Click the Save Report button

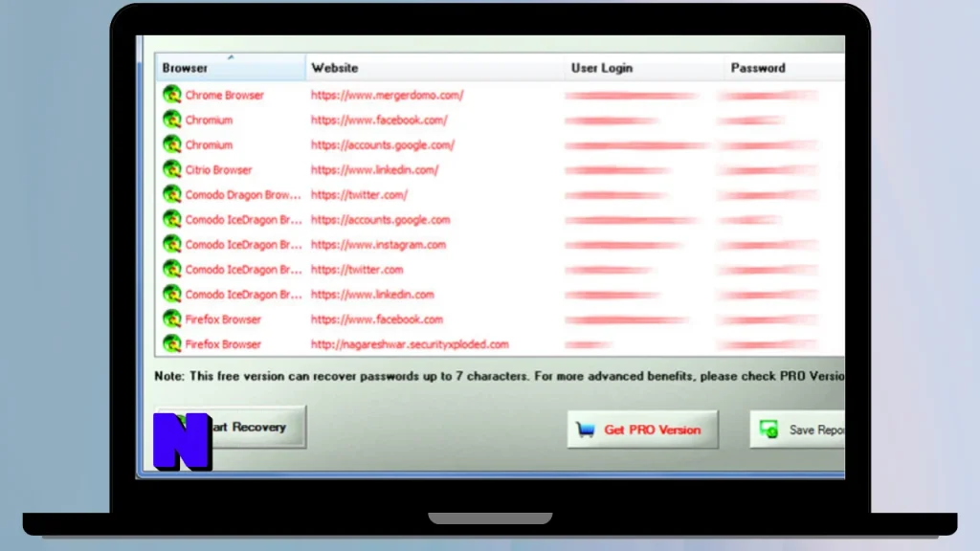(x=797, y=430)
